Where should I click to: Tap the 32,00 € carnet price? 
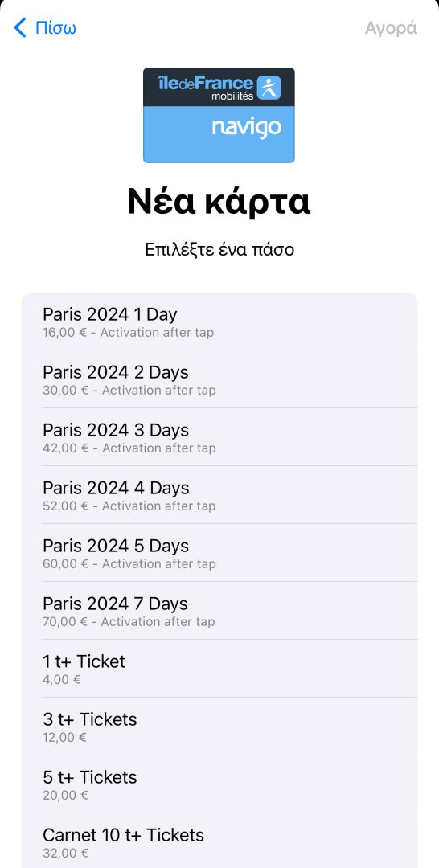[x=65, y=853]
